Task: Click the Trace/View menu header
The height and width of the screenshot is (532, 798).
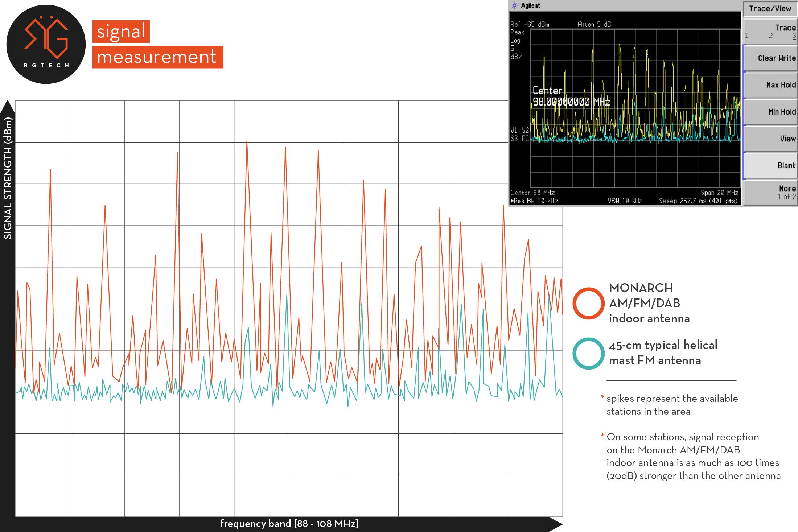Action: click(770, 9)
